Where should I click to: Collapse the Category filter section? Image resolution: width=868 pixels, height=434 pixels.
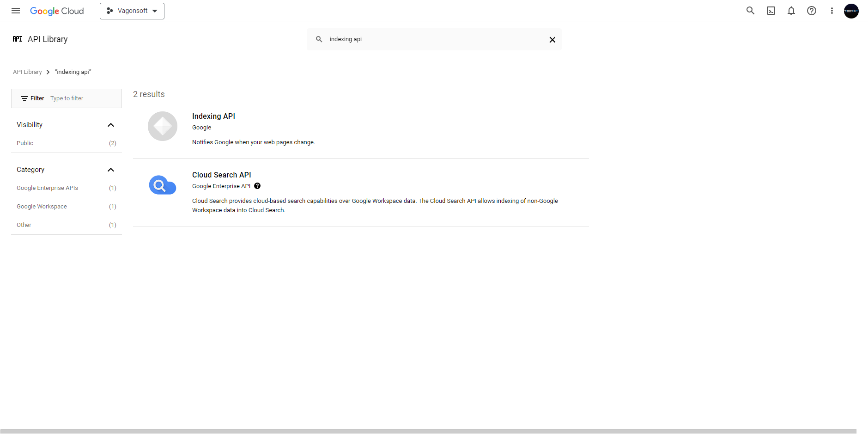click(x=111, y=170)
